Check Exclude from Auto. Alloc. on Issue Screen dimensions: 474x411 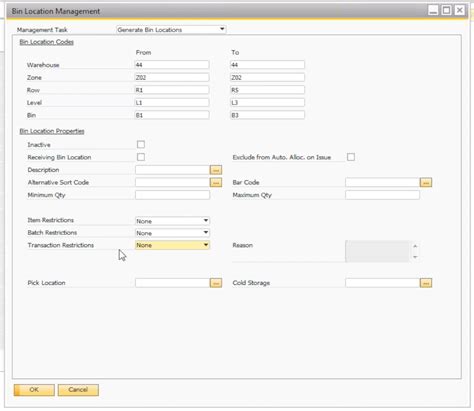(351, 157)
